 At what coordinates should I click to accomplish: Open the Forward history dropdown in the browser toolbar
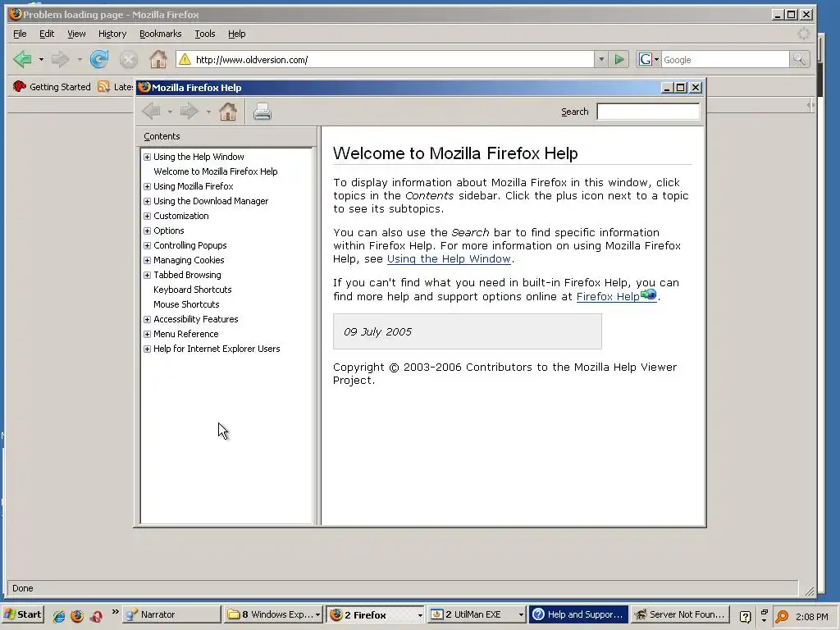[x=80, y=59]
